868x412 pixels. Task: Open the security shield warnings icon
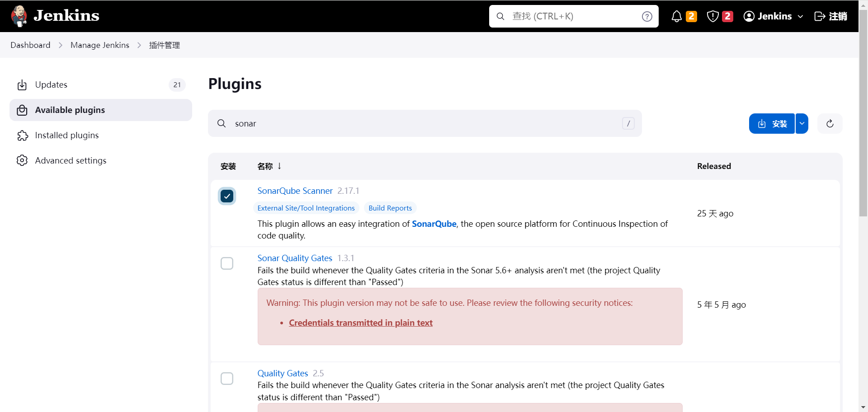point(712,16)
